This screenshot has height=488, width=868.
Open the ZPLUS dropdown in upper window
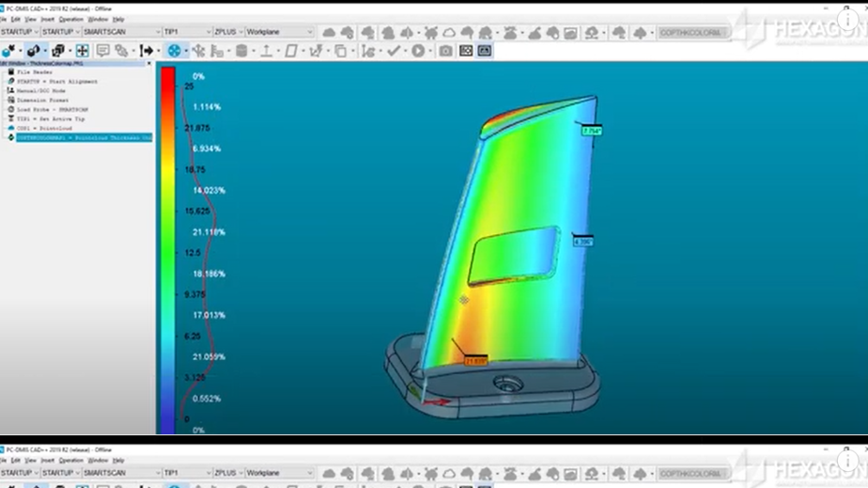tap(228, 32)
